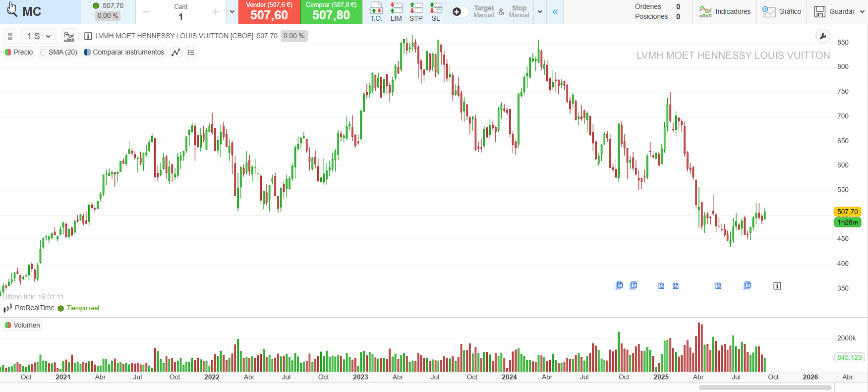
Task: Expand the quantity options dropdown arrow
Action: pos(232,11)
